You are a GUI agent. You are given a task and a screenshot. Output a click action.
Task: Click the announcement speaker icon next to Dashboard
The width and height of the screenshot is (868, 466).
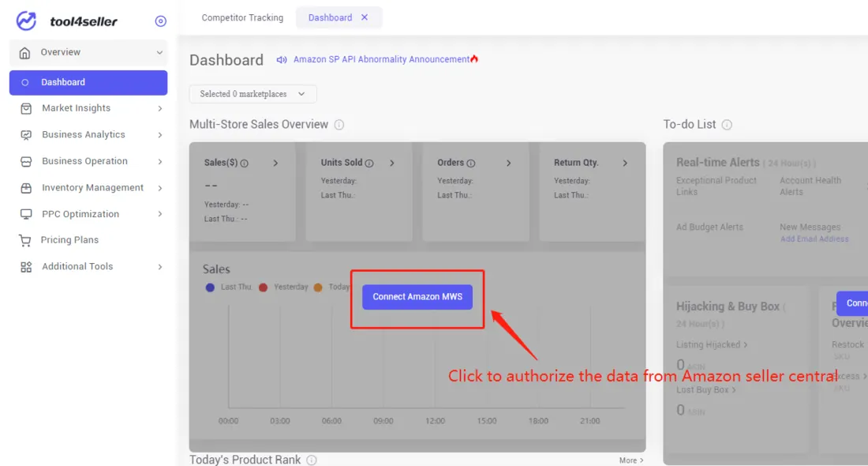click(282, 58)
